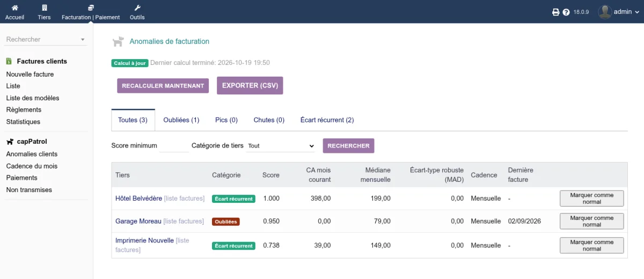Screen dimensions: 644x279
Task: Expand the admin user menu arrow
Action: click(636, 12)
